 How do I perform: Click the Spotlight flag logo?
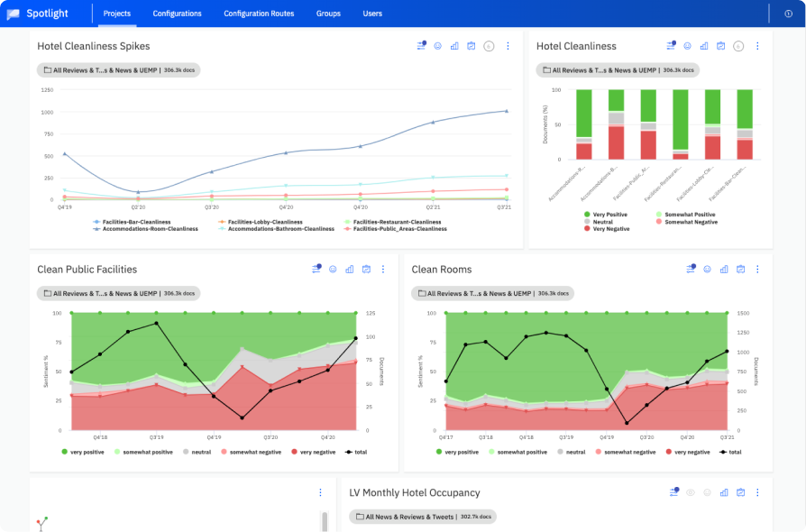14,14
